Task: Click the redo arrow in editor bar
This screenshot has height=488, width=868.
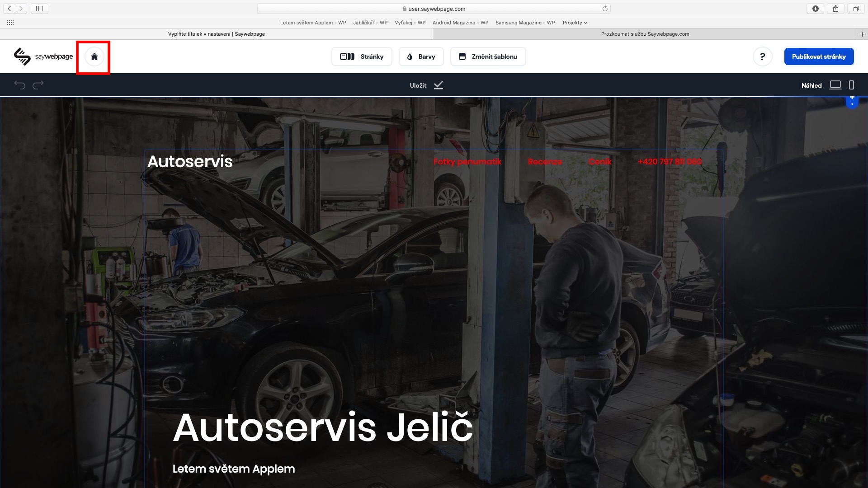Action: [x=38, y=85]
